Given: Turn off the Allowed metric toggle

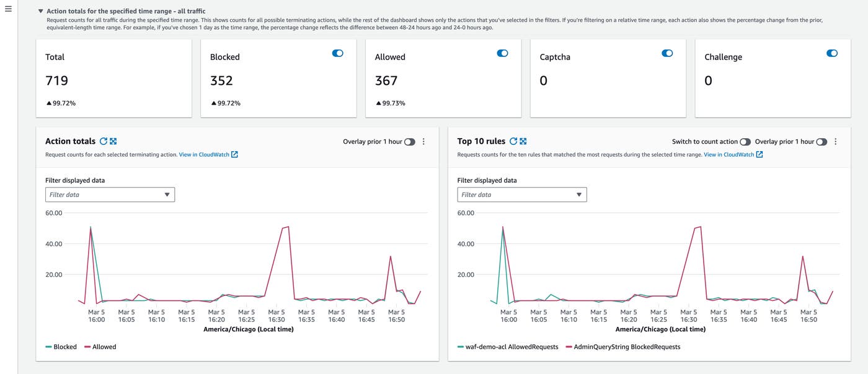Looking at the screenshot, I should point(502,53).
